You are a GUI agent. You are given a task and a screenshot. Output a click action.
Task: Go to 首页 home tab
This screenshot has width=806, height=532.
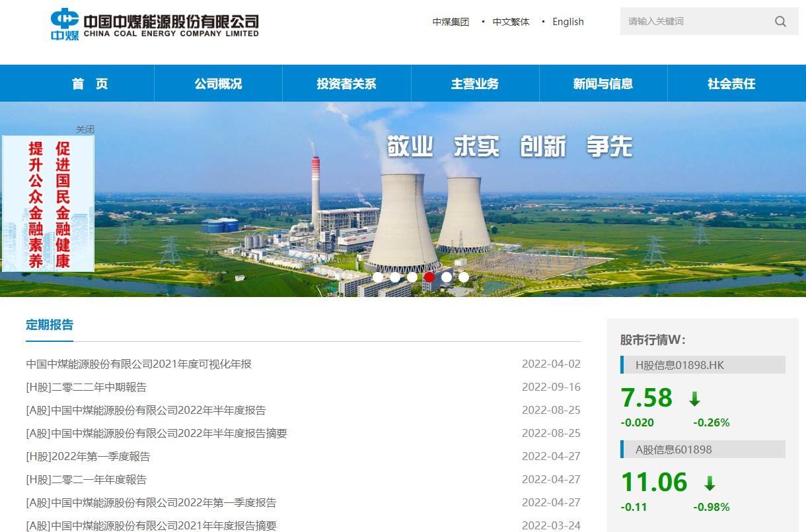[x=90, y=84]
